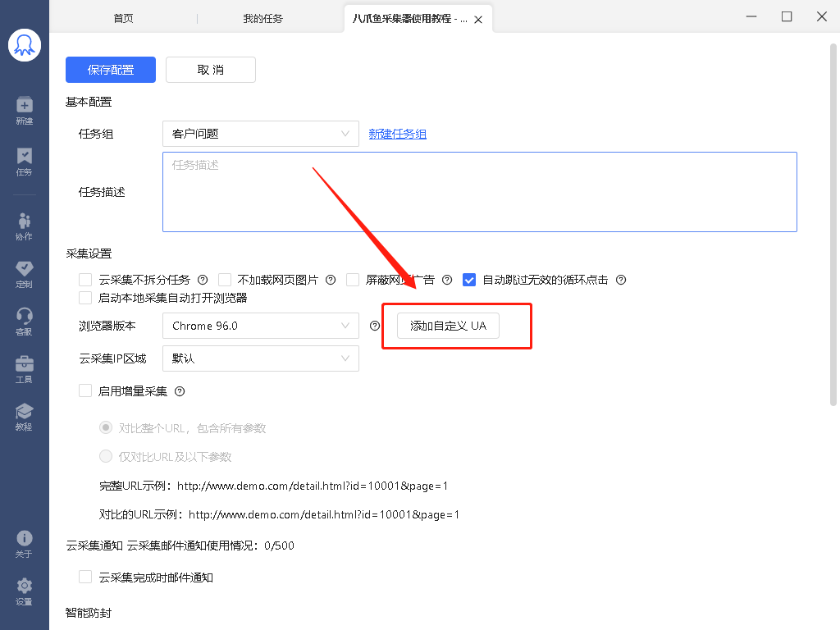Open the 教程 tutorial sidebar icon

[x=24, y=418]
